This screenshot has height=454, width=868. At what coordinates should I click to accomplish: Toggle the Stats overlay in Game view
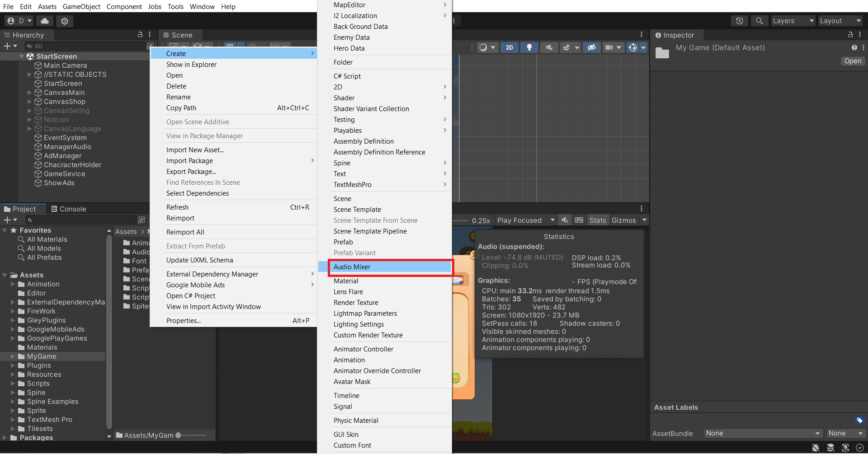pos(597,220)
